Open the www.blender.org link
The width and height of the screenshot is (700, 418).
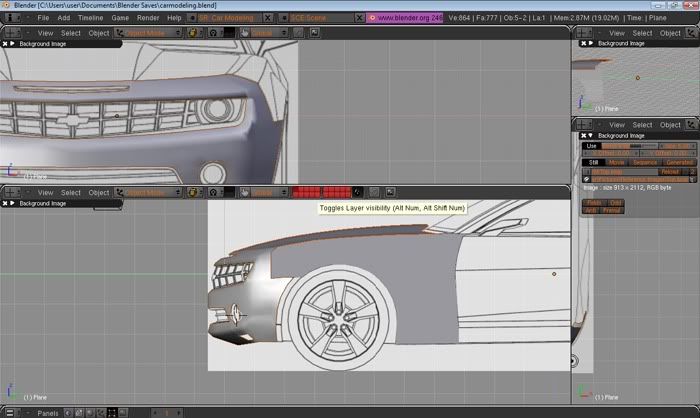click(405, 18)
